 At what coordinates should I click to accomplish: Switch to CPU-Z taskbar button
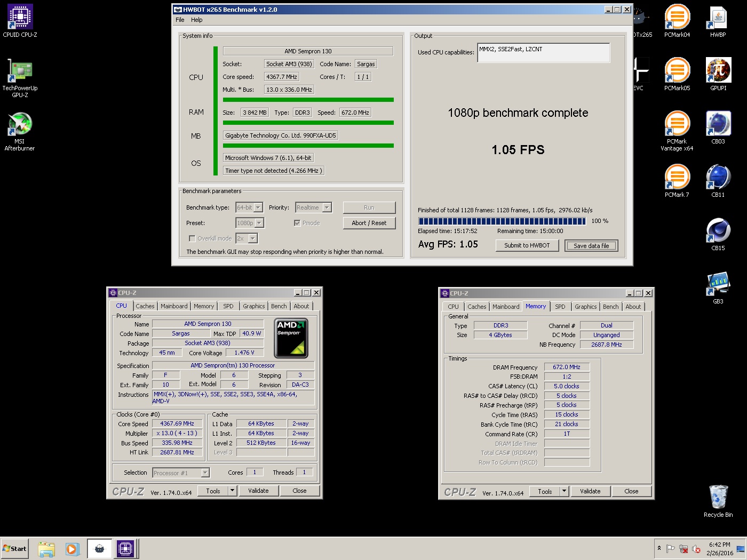click(x=125, y=549)
